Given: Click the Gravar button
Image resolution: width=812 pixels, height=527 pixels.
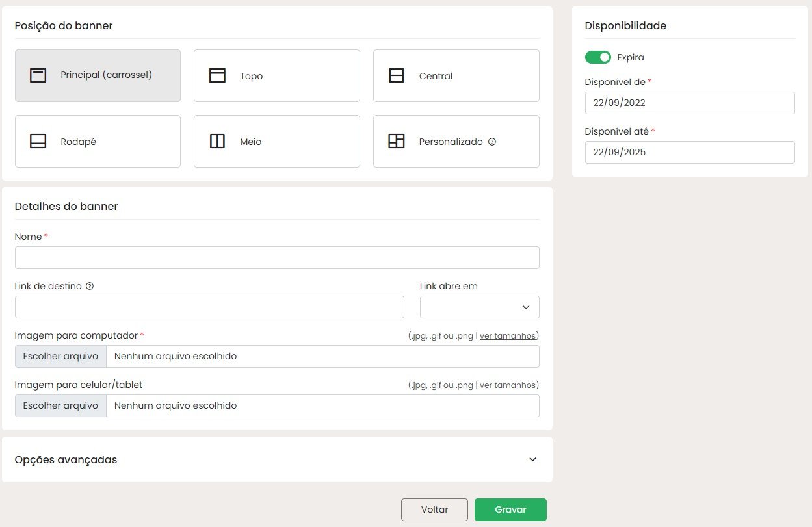Looking at the screenshot, I should pyautogui.click(x=510, y=509).
